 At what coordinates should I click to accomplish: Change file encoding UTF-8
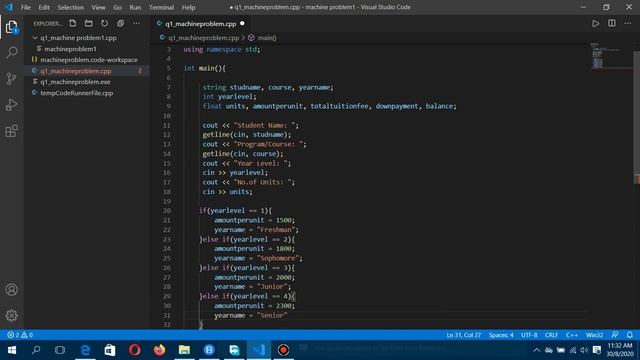[529, 335]
